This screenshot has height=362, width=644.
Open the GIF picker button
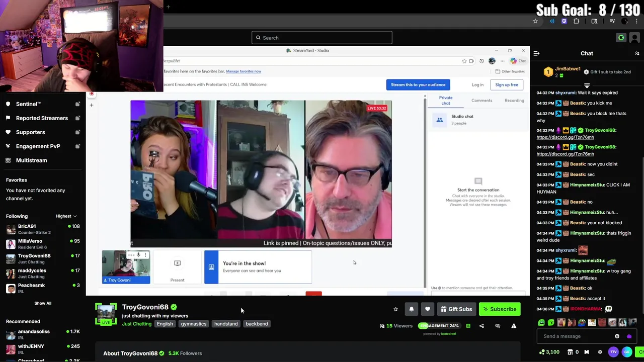627,352
